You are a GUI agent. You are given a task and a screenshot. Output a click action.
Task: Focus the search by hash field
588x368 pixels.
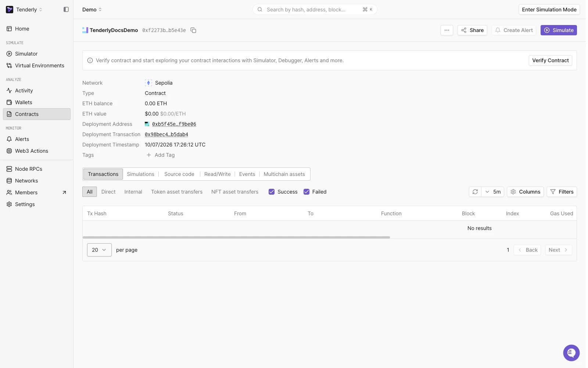315,10
